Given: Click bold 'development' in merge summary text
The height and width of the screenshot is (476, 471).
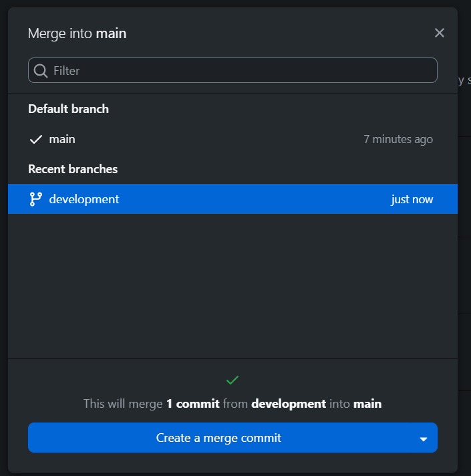Looking at the screenshot, I should (x=289, y=404).
